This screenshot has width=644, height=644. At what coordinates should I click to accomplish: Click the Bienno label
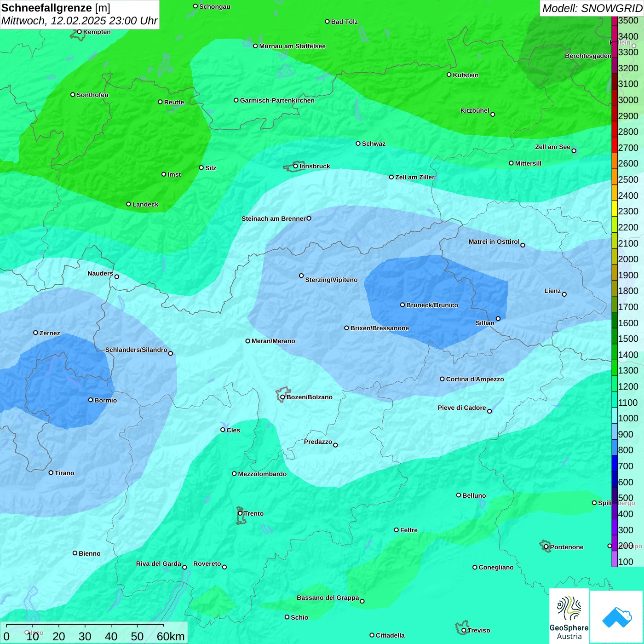click(90, 553)
